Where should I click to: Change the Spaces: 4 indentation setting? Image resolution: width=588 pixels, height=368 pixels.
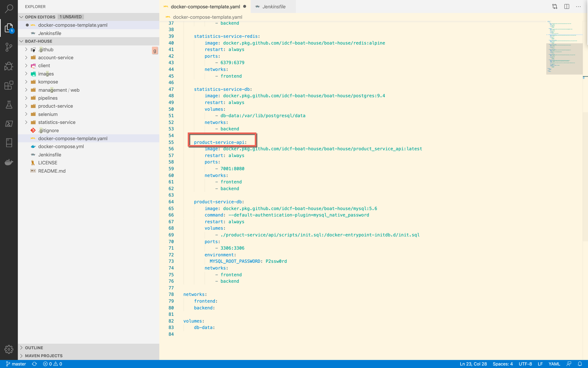point(503,364)
